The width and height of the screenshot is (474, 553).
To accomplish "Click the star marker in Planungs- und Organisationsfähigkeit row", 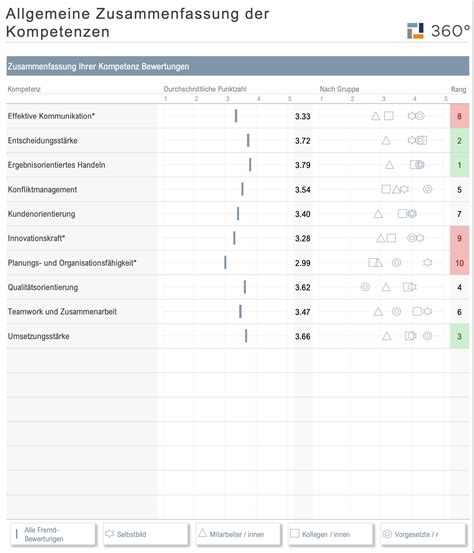I will click(427, 262).
